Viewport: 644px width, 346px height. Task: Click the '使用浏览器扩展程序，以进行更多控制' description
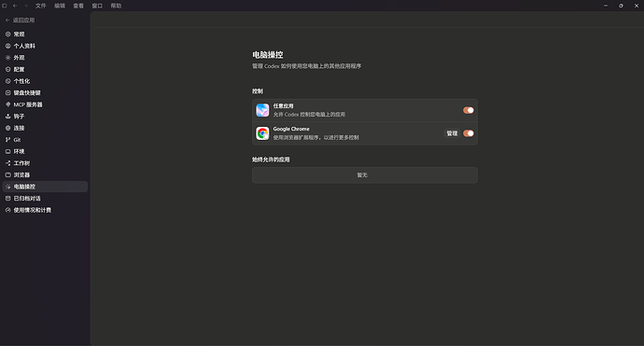[315, 137]
